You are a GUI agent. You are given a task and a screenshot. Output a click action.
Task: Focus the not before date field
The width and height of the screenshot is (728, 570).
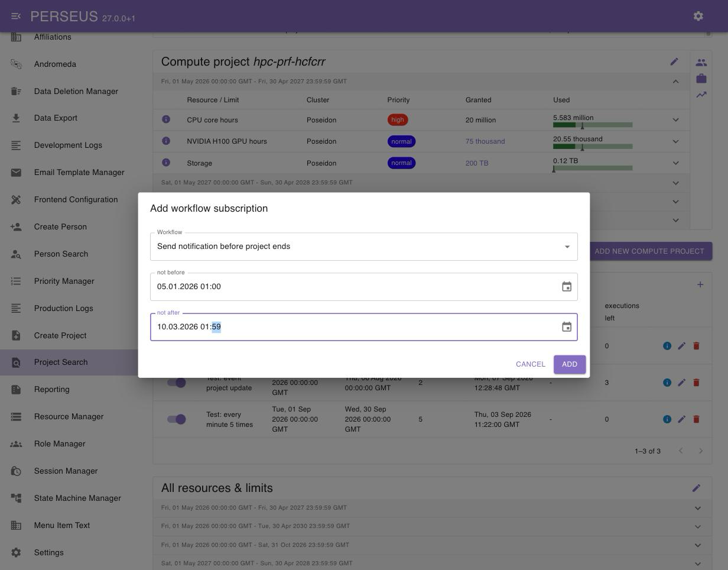364,287
